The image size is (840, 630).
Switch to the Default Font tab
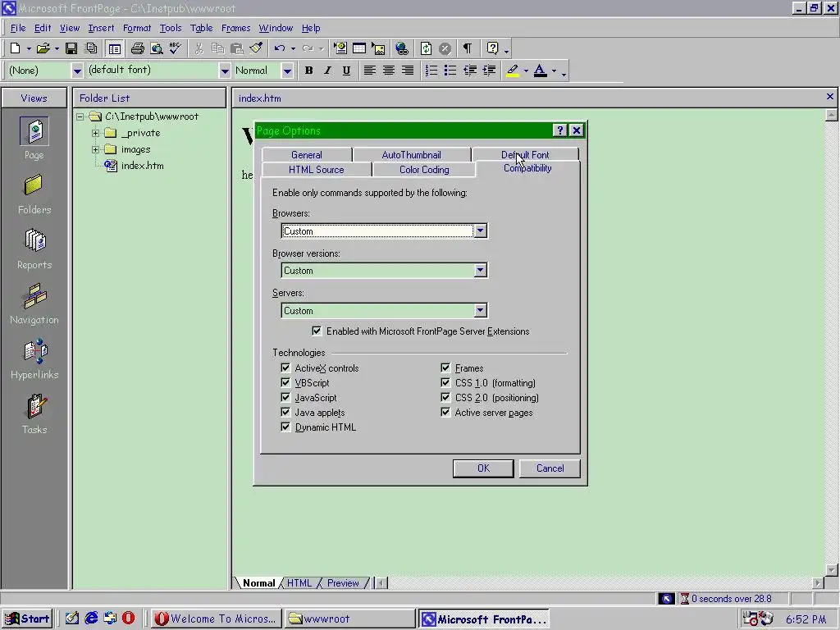[x=525, y=155]
